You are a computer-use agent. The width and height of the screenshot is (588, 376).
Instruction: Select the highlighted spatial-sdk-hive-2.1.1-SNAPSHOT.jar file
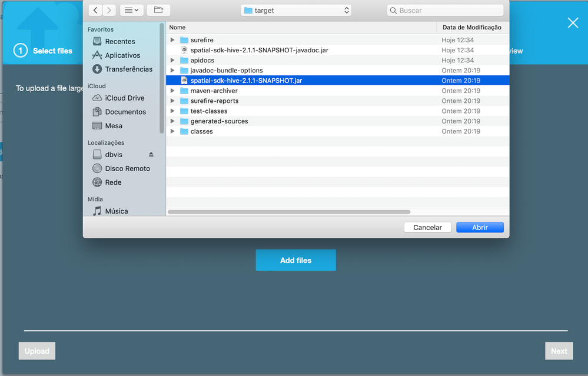337,80
